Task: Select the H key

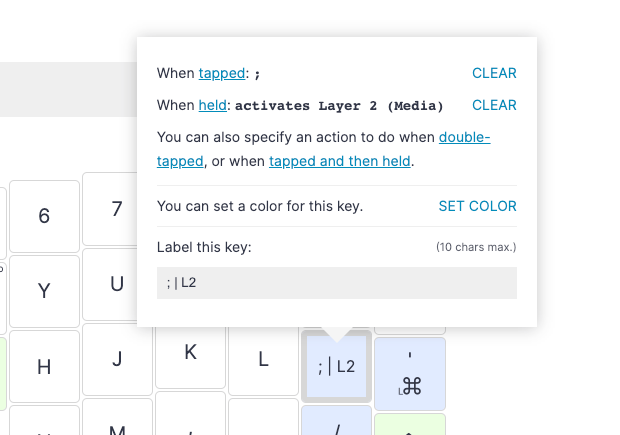Action: (x=44, y=367)
